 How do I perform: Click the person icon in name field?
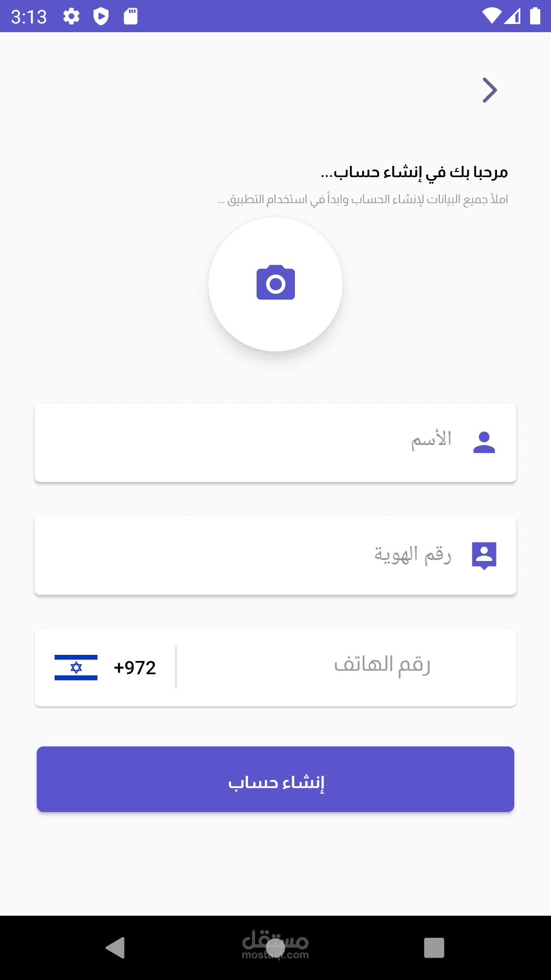point(484,442)
